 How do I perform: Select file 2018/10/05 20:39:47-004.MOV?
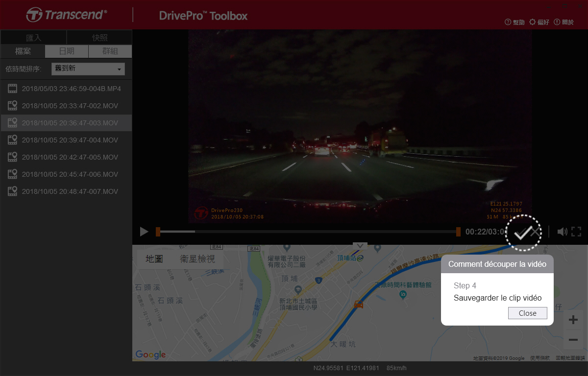pos(66,140)
